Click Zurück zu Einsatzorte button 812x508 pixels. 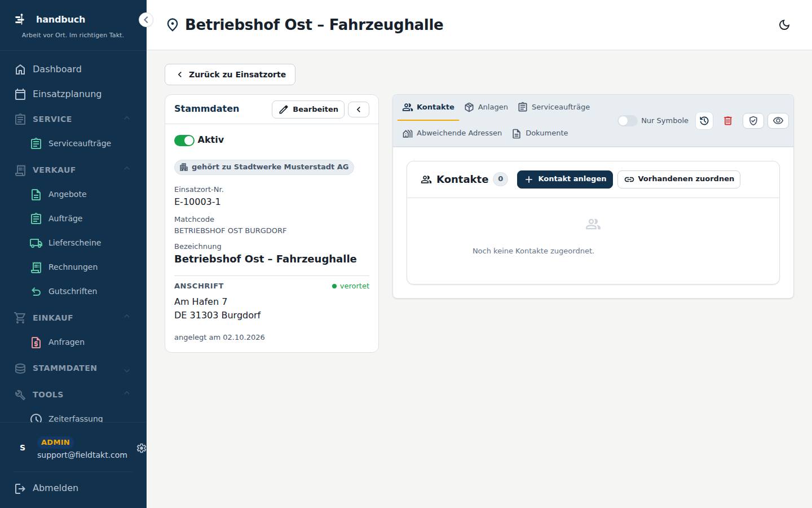click(230, 75)
